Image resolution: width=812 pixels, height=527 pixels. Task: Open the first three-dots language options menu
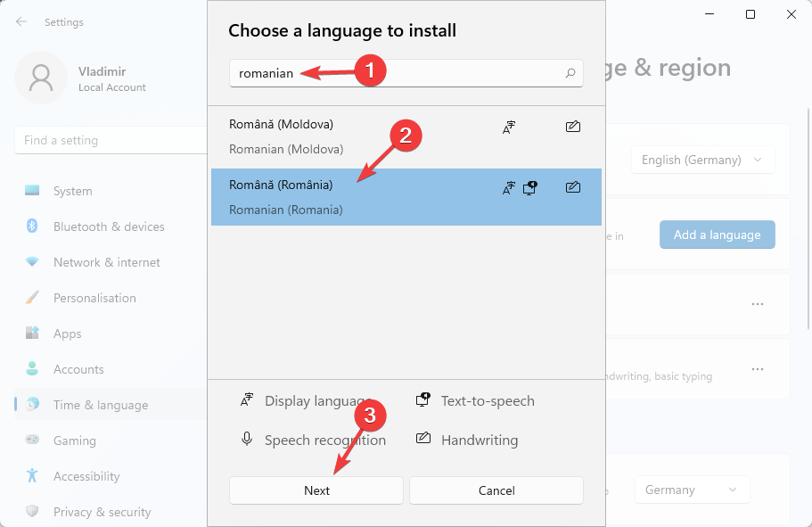(758, 304)
